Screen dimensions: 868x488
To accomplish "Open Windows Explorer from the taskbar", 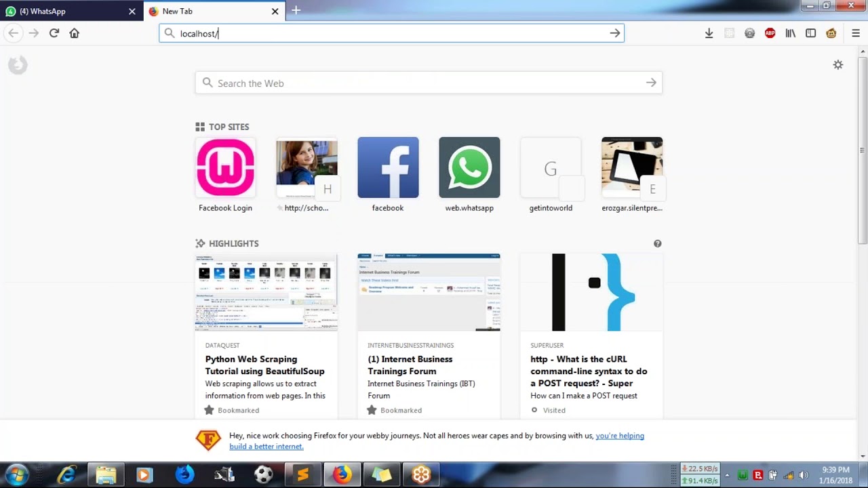I will [106, 474].
